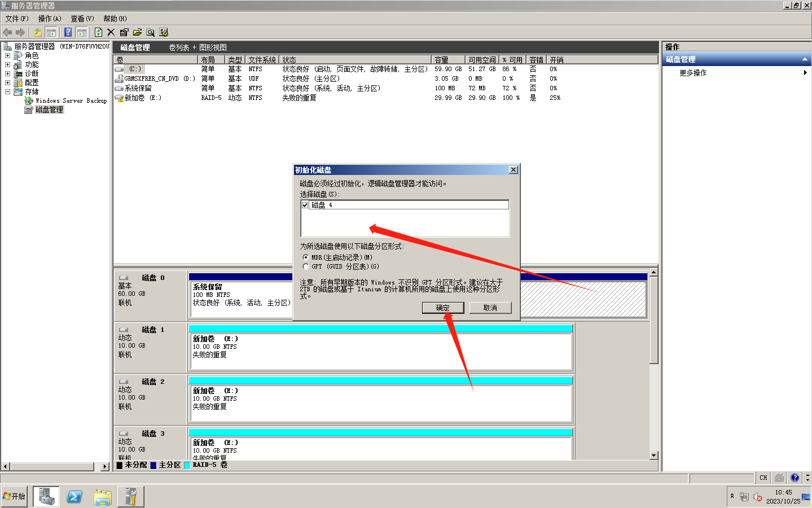Click the muted speaker tray icon
812x508 pixels.
(758, 497)
